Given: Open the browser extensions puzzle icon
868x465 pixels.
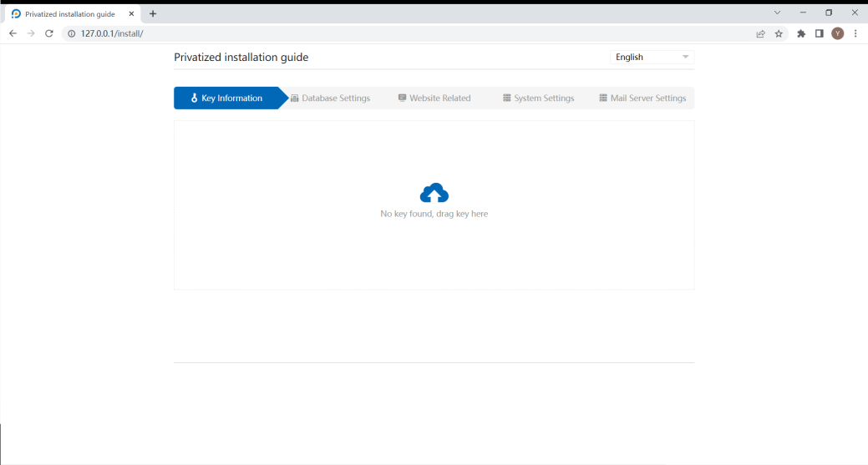Looking at the screenshot, I should point(801,33).
